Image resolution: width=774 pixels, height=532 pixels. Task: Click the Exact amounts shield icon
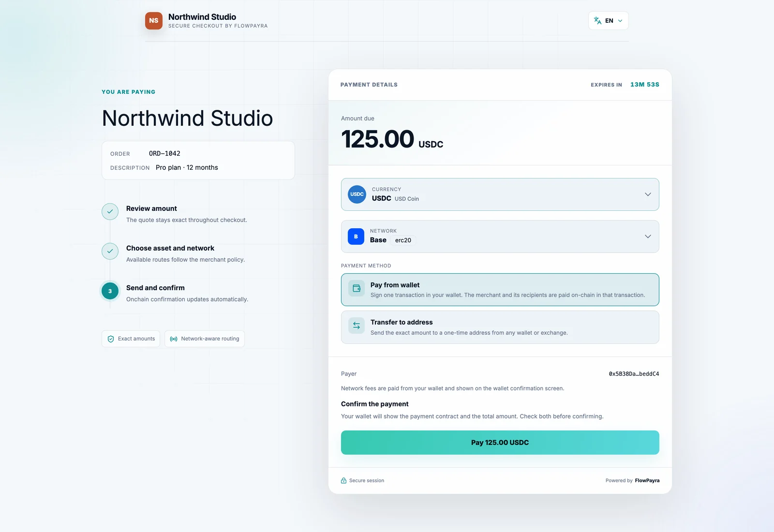tap(111, 339)
